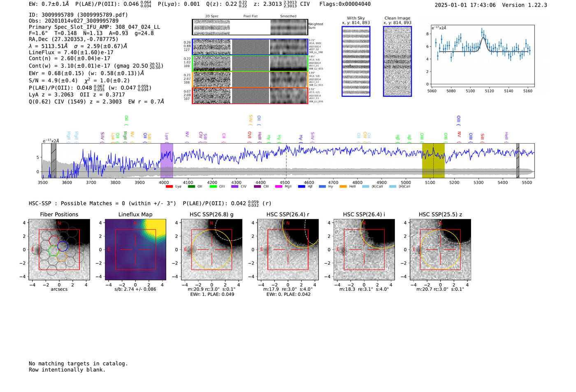The height and width of the screenshot is (392, 576).
Task: Open the HSC SSP(25.5) z cutout
Action: pos(440,250)
